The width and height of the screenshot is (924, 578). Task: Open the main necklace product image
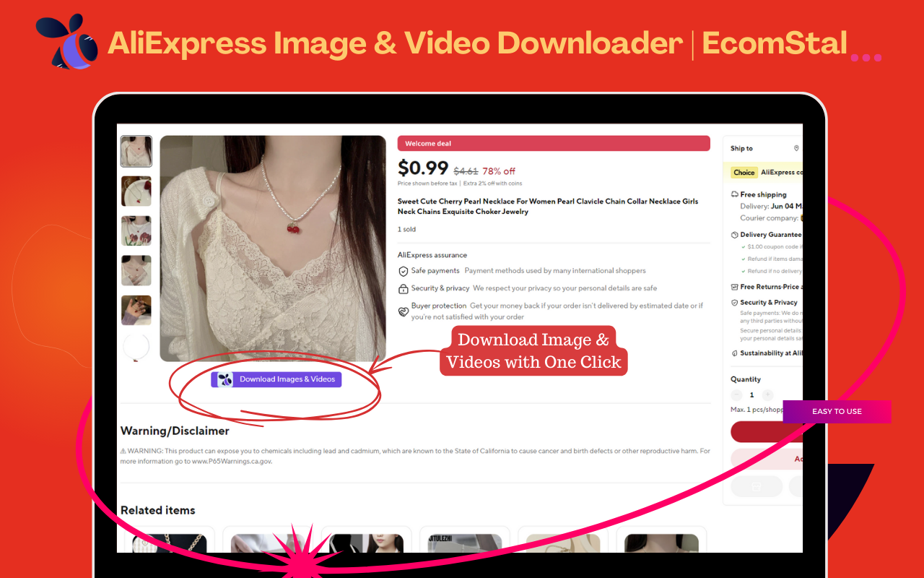click(x=273, y=249)
